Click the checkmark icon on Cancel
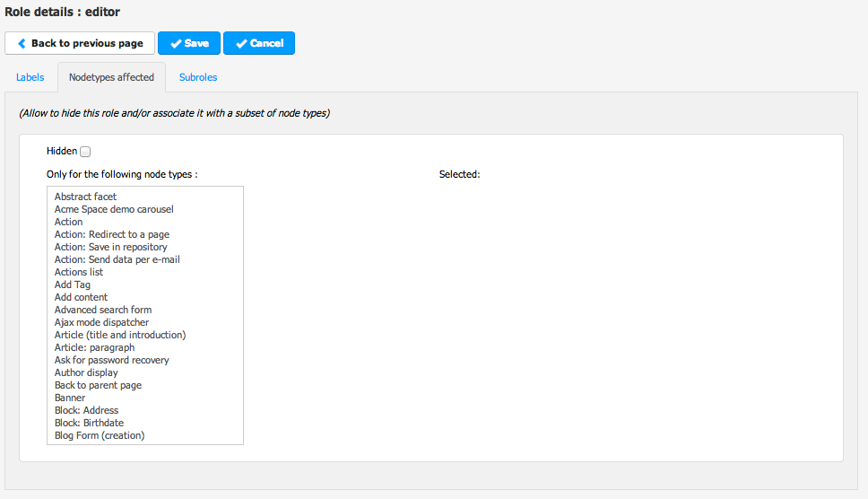Image resolution: width=868 pixels, height=499 pixels. pyautogui.click(x=241, y=43)
